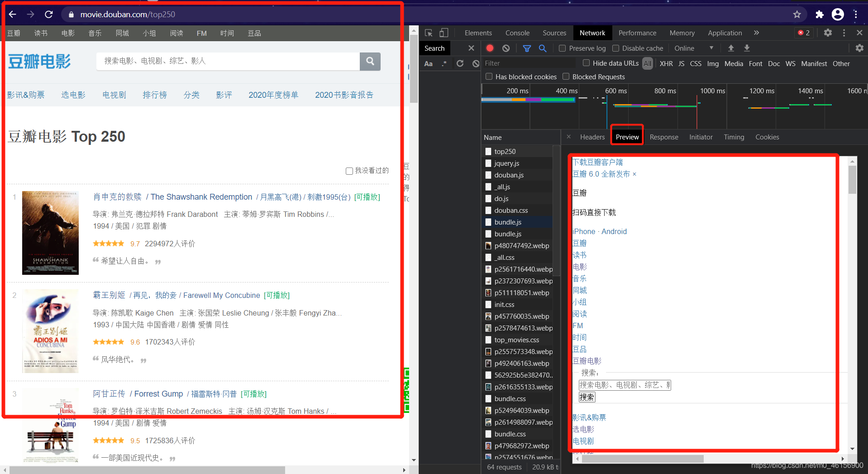Switch to the Console tab
The height and width of the screenshot is (474, 868).
[517, 33]
